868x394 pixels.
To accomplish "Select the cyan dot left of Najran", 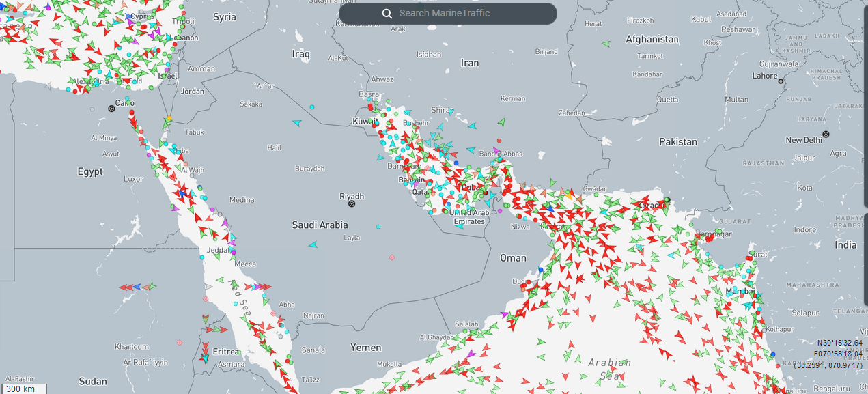I will tap(288, 331).
